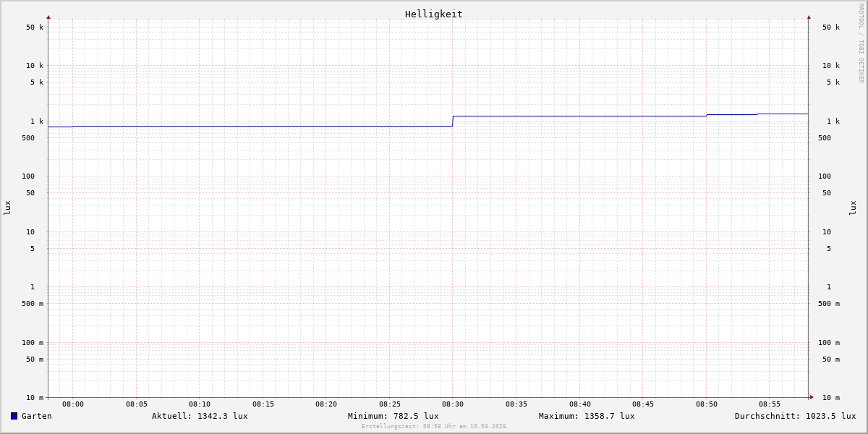Image resolution: width=868 pixels, height=434 pixels.
Task: Click the red arrow atop left y-axis
Action: 48,17
